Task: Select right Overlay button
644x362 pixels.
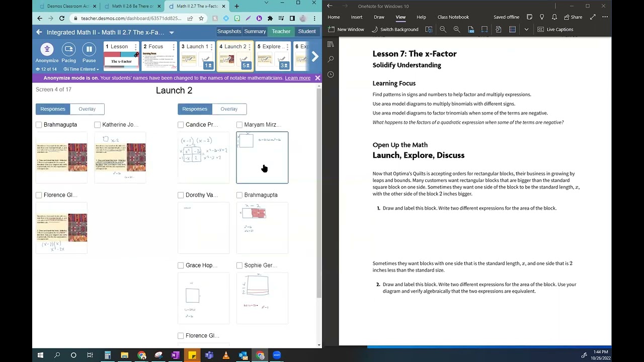Action: pos(229,109)
